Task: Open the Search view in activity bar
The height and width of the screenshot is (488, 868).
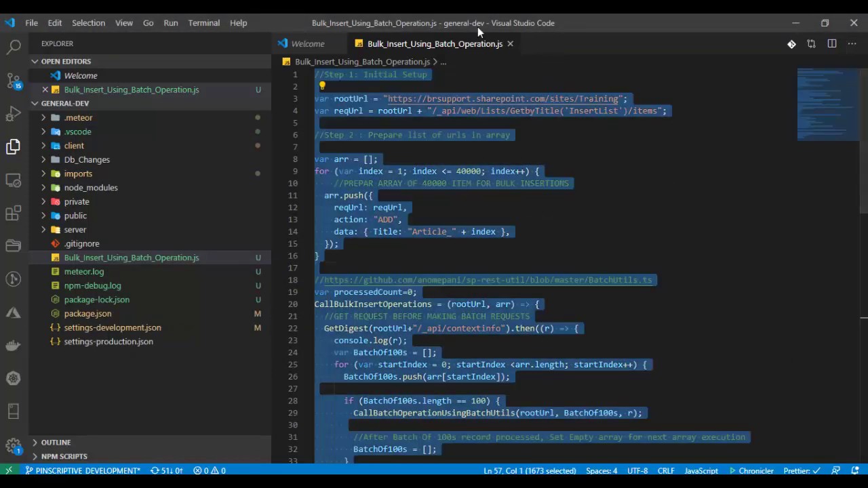Action: [x=14, y=47]
